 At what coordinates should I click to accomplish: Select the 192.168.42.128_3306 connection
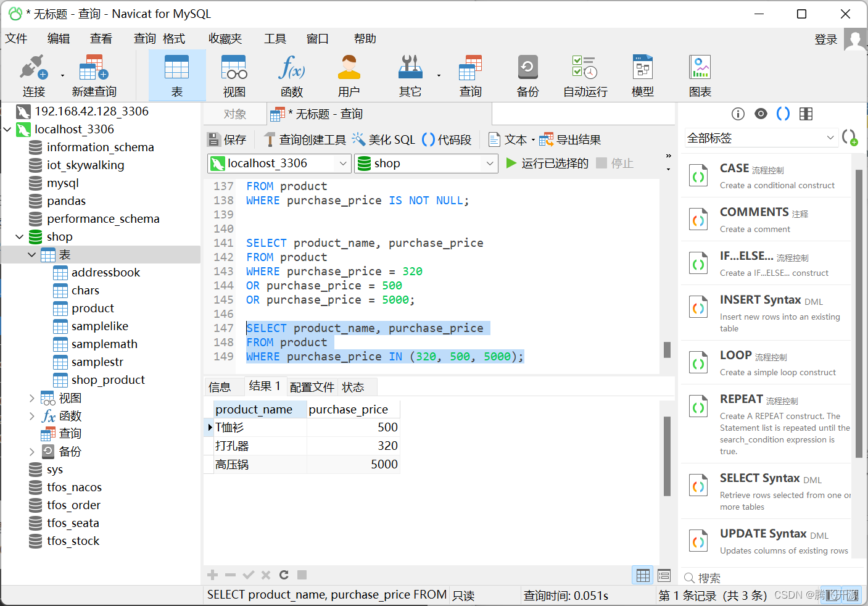coord(91,112)
